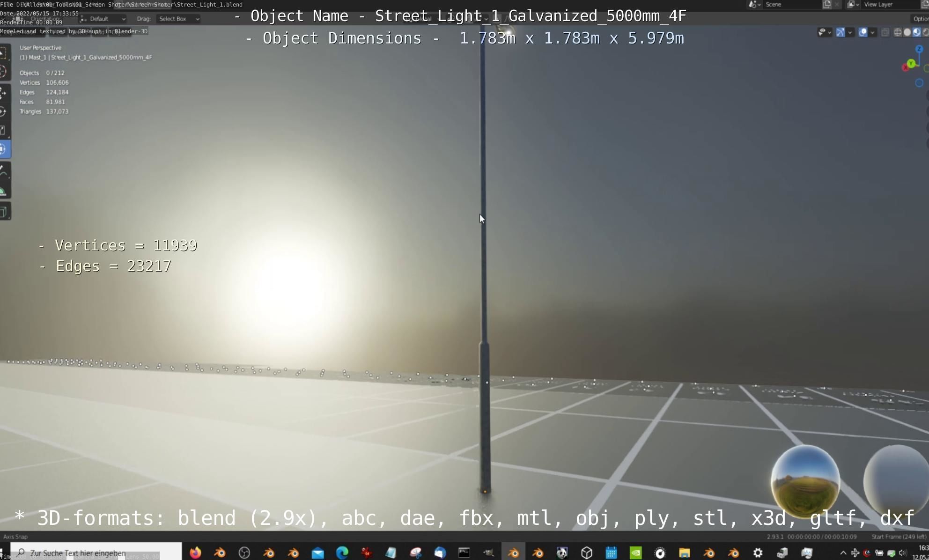Open Orientation Default dropdown
The width and height of the screenshot is (929, 560).
coord(103,19)
